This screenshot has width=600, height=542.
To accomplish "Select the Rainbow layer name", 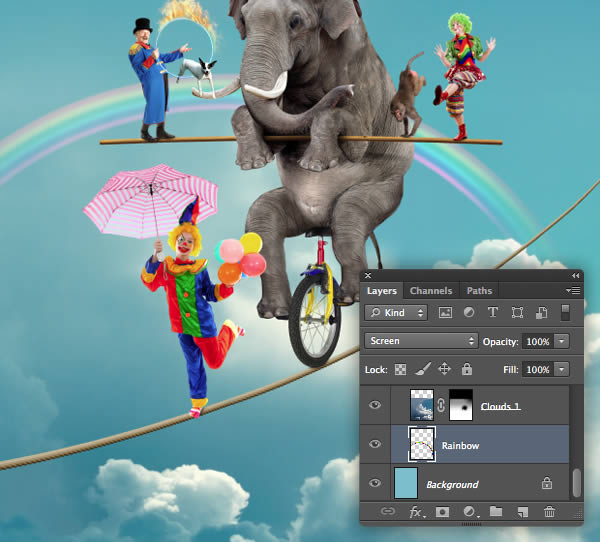I will 460,446.
